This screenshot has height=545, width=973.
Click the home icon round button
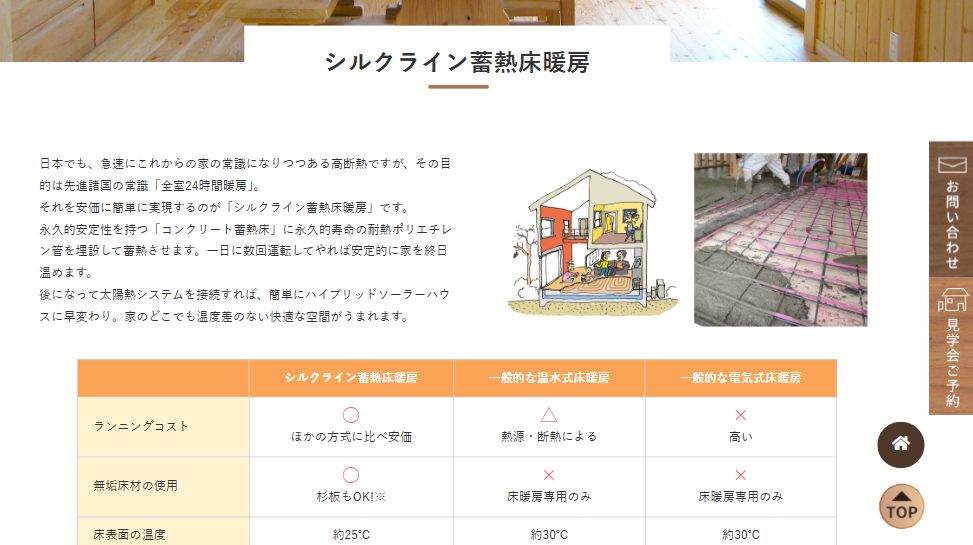click(900, 444)
